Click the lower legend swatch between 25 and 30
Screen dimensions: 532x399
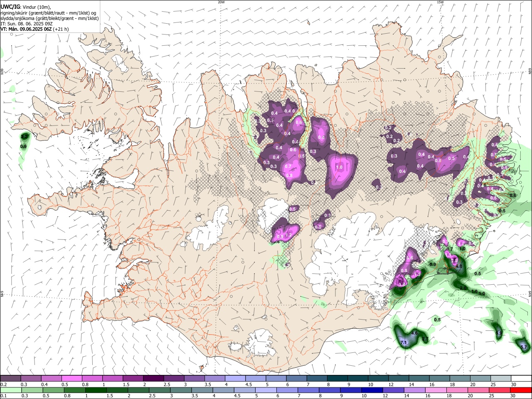(500, 390)
